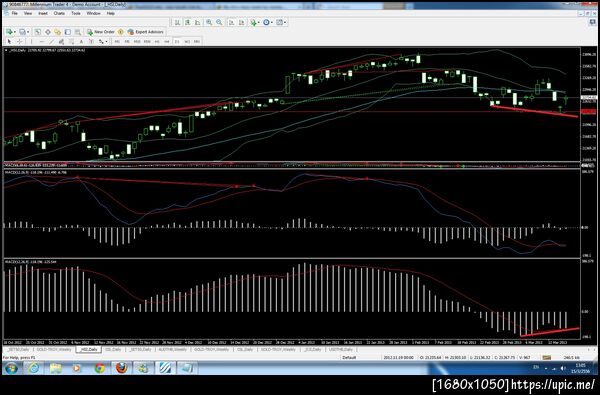Select the trendline drawing tool

tap(51, 41)
